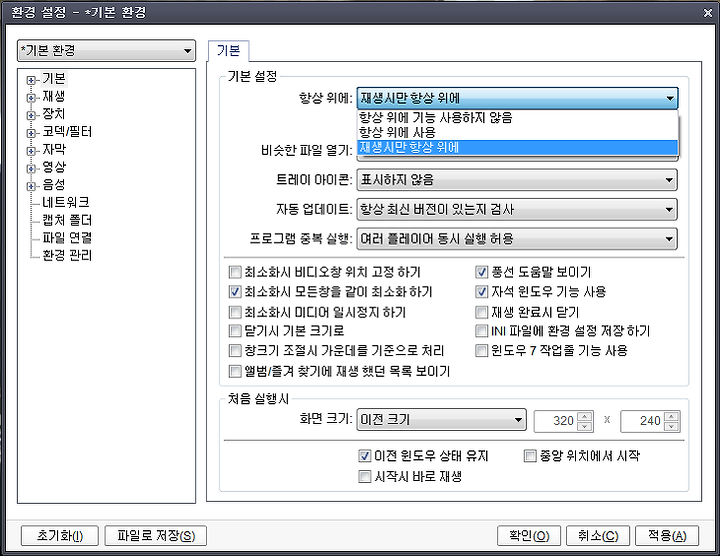Open the 화면 크기 dropdown
The height and width of the screenshot is (556, 720).
[441, 419]
